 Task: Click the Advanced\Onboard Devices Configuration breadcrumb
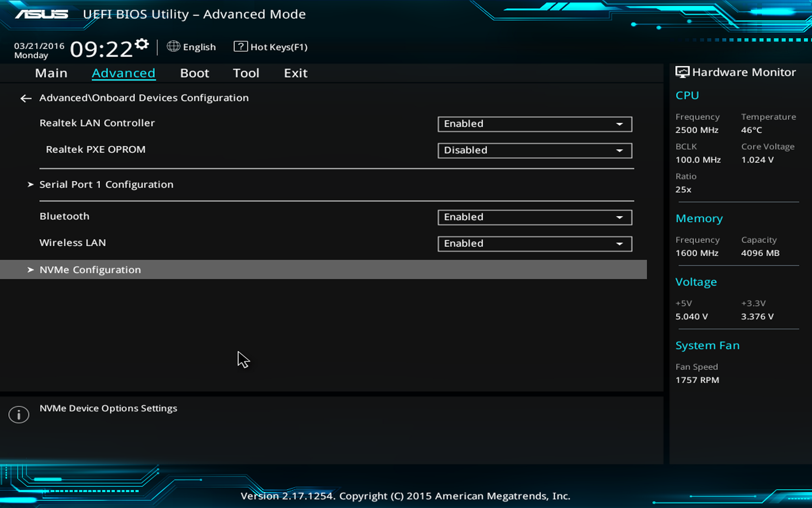(144, 98)
